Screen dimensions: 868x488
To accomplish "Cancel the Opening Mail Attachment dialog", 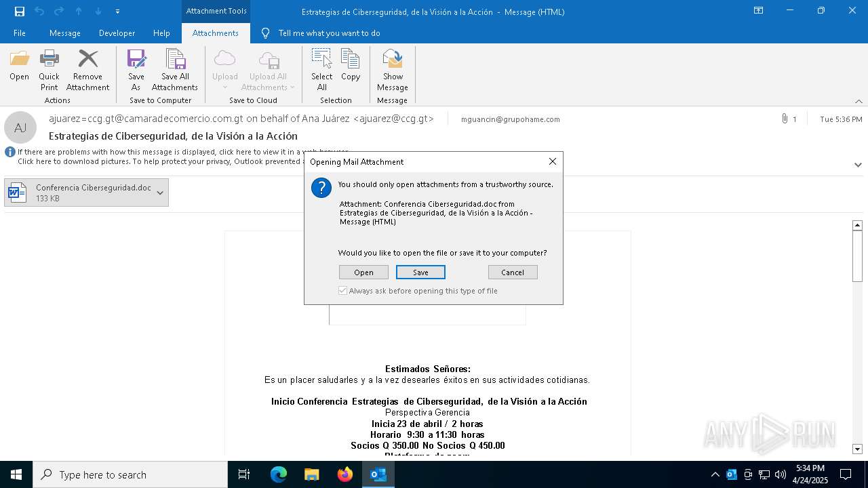I will pos(513,272).
